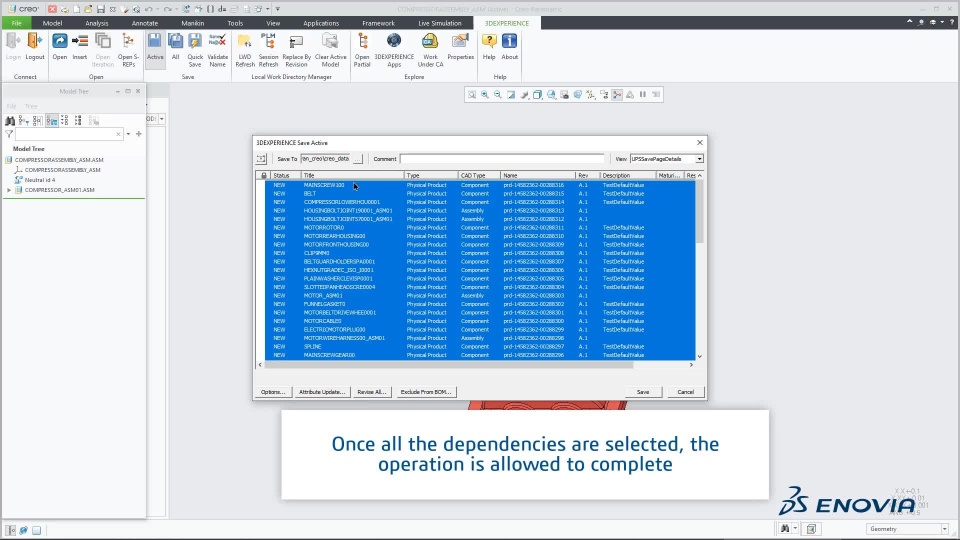Viewport: 960px width, 540px height.
Task: Click the Comment input field
Action: (502, 159)
